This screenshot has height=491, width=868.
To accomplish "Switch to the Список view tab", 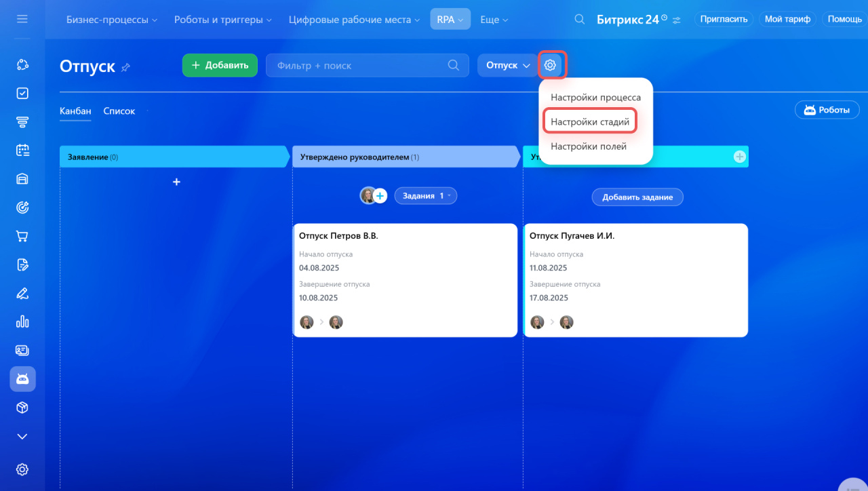I will point(119,111).
